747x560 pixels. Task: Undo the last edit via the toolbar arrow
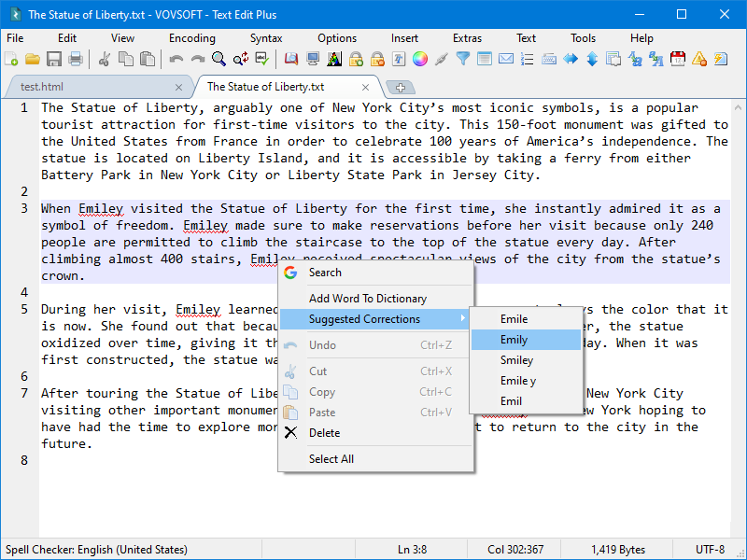point(176,60)
